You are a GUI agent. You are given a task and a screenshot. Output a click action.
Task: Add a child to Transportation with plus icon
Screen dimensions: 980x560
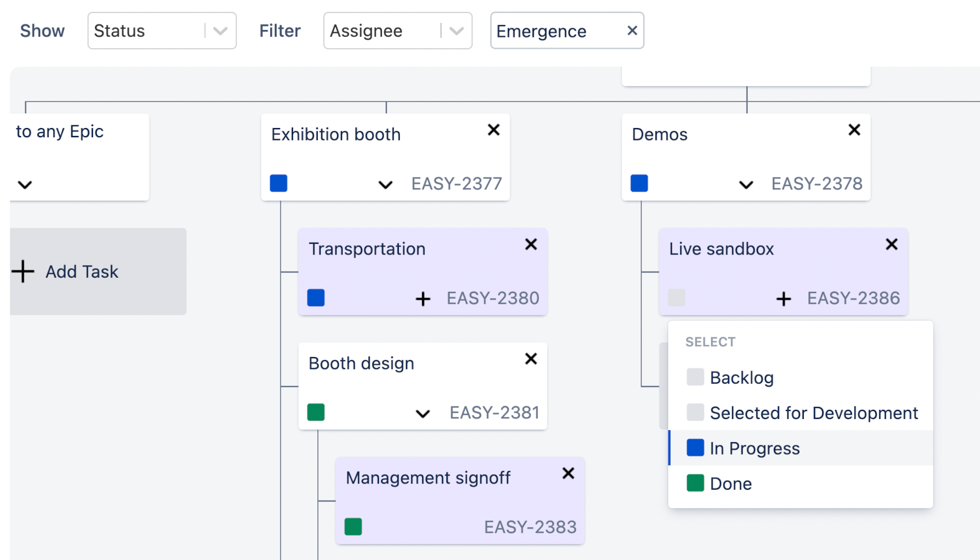click(423, 299)
